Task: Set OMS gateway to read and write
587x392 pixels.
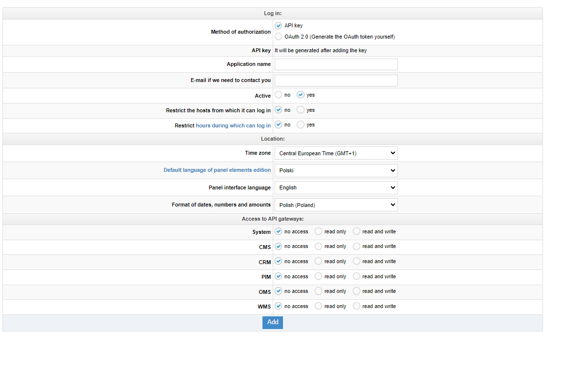Action: pos(357,291)
